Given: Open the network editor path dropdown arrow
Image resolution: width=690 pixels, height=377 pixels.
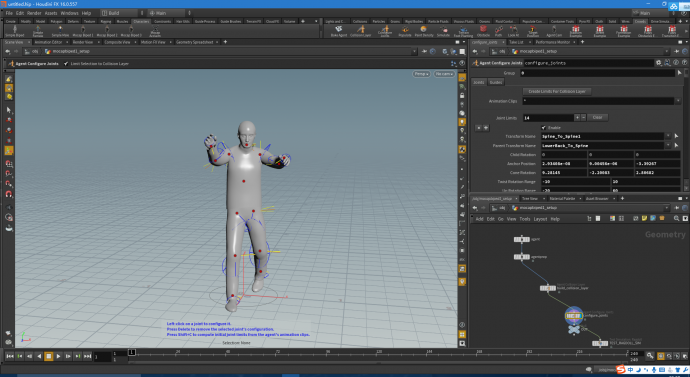Looking at the screenshot, I should pos(667,208).
